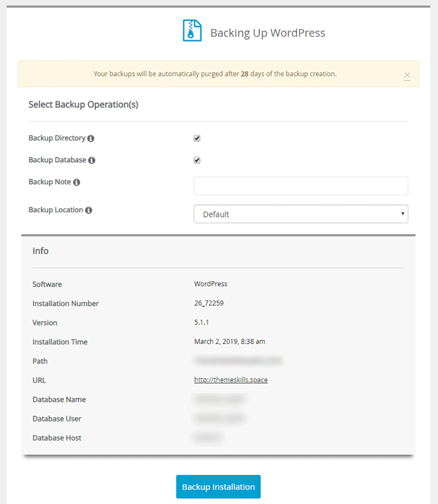Dismiss the backup purge notice
This screenshot has height=504, width=438.
pyautogui.click(x=407, y=75)
